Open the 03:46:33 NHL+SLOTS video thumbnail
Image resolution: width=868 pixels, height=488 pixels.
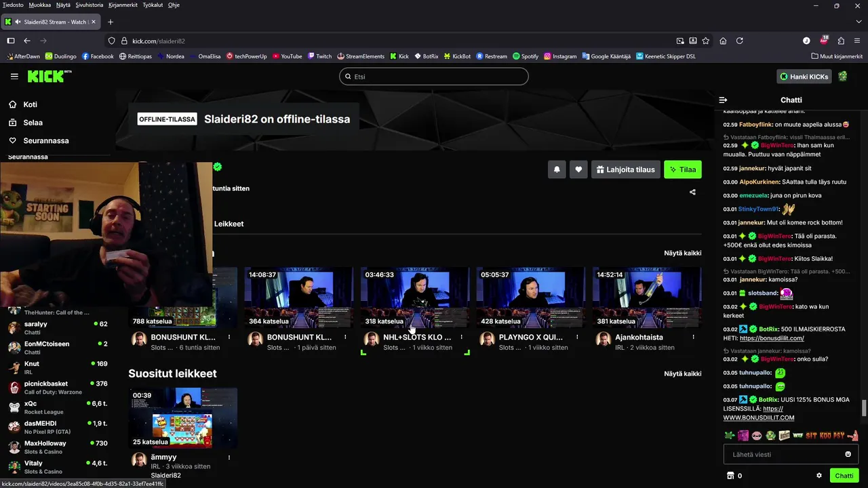[415, 298]
